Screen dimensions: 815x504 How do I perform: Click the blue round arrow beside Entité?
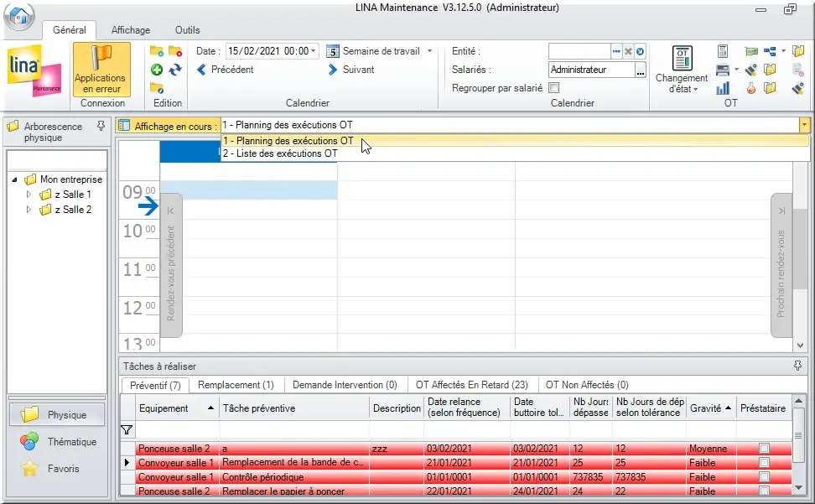click(x=640, y=51)
